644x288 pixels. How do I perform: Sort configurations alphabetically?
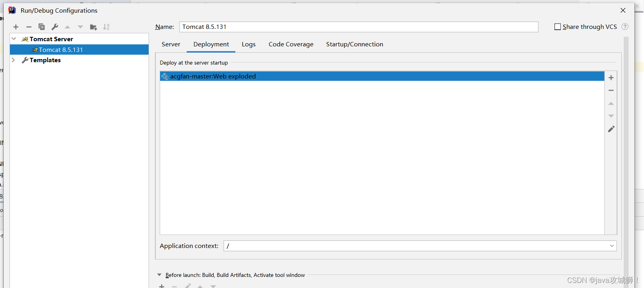coord(106,27)
